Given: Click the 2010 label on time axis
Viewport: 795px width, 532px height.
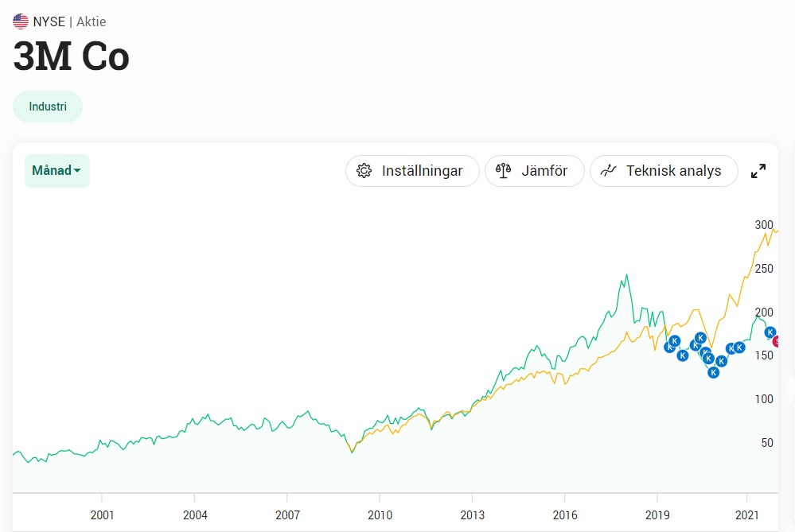Looking at the screenshot, I should 380,515.
